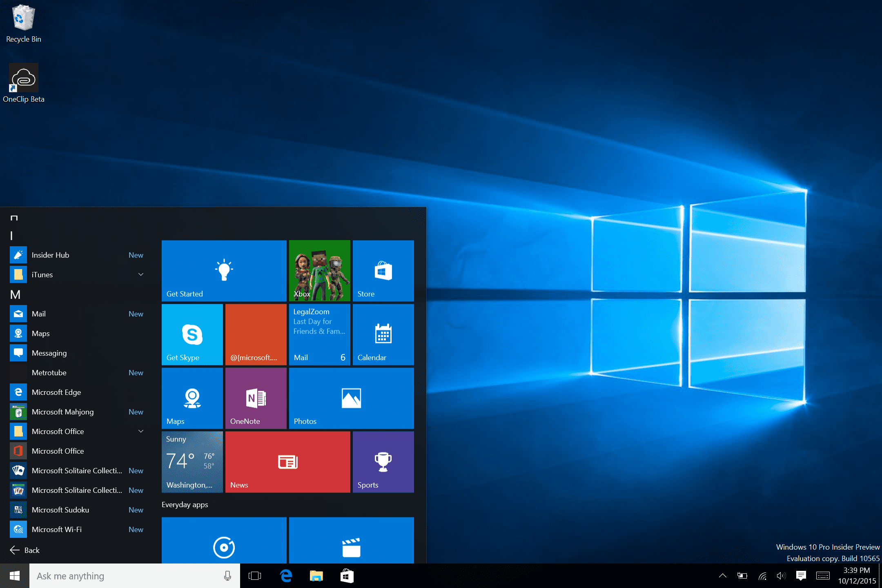Open the Get Started tile
Viewport: 882px width, 588px height.
(x=224, y=271)
